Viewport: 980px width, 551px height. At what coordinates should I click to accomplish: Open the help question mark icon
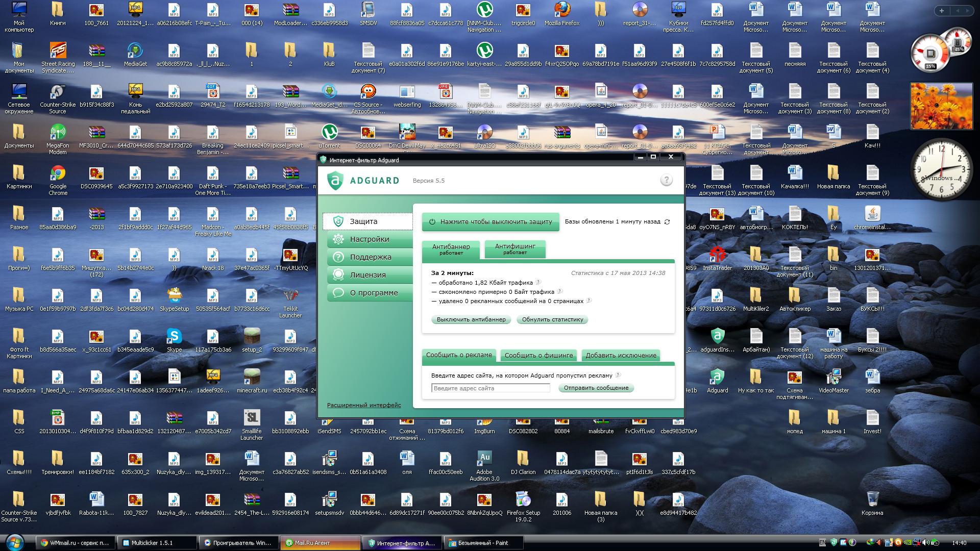coord(666,180)
